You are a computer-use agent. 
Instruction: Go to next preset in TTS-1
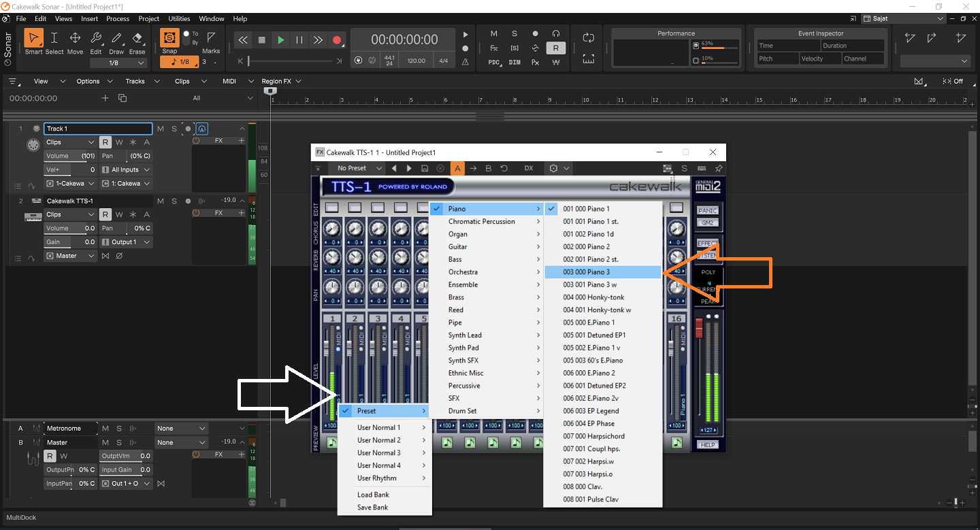pyautogui.click(x=409, y=168)
